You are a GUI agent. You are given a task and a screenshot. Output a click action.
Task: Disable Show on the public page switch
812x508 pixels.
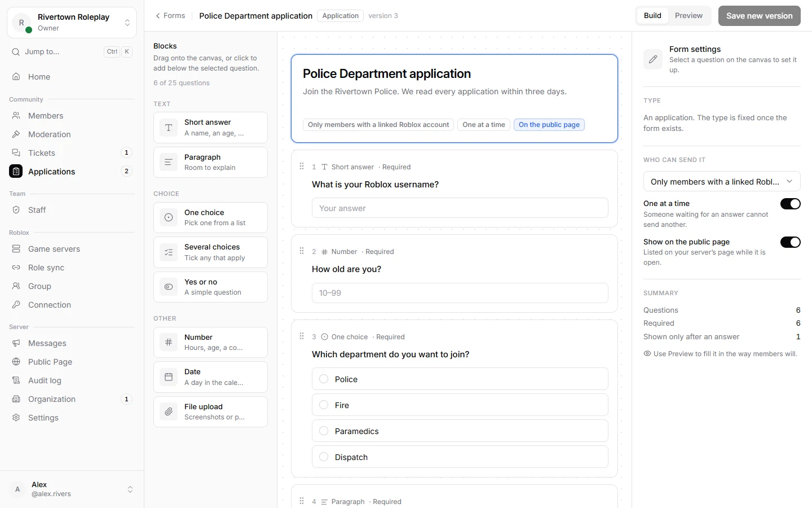pyautogui.click(x=791, y=242)
